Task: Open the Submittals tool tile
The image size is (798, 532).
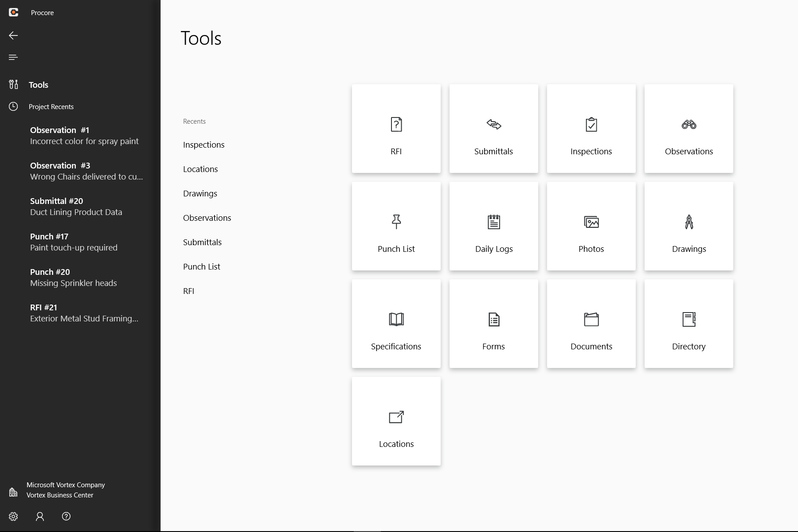Action: 493,129
